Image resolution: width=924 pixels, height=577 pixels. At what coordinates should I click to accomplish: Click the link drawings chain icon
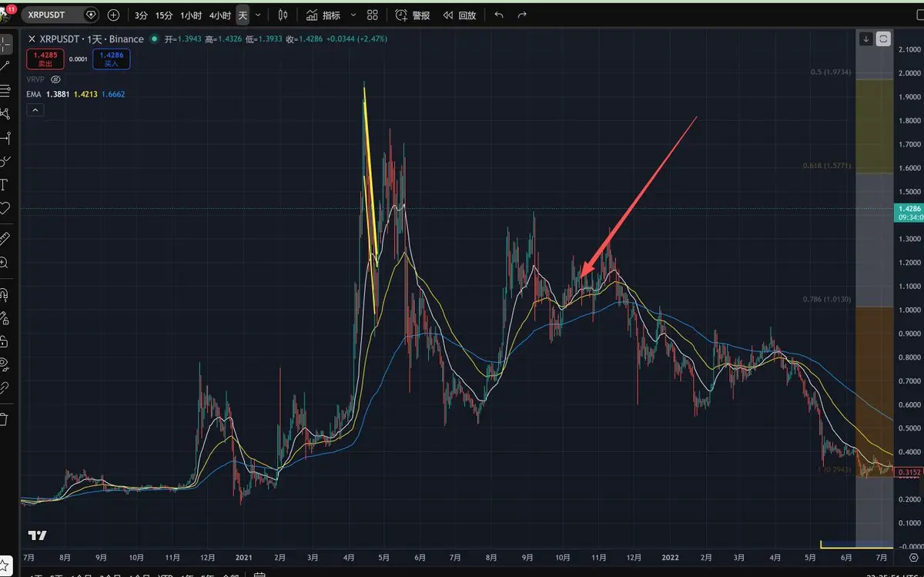tap(4, 387)
